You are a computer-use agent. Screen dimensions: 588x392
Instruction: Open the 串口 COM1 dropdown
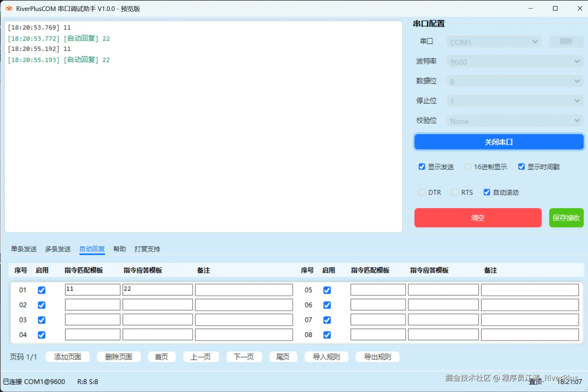[494, 42]
